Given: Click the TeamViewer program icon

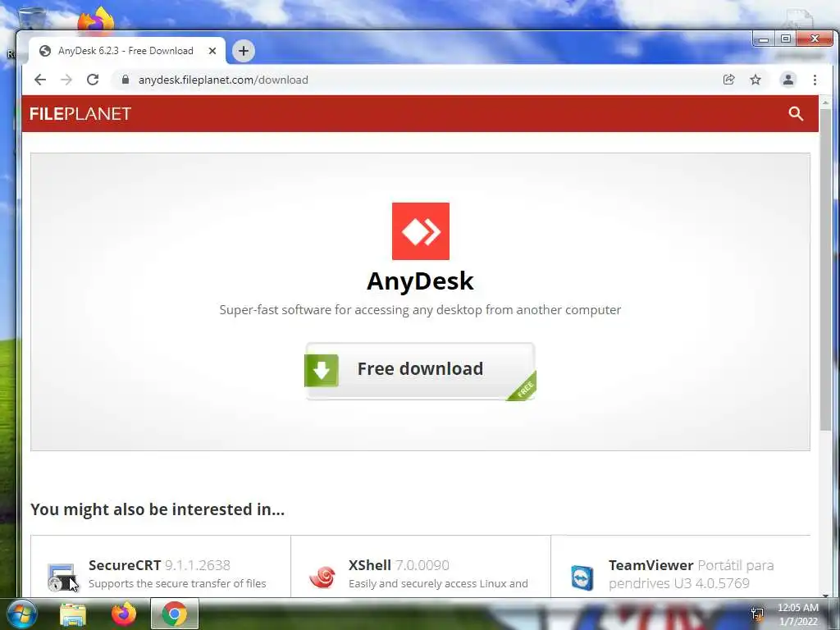Looking at the screenshot, I should [x=582, y=577].
